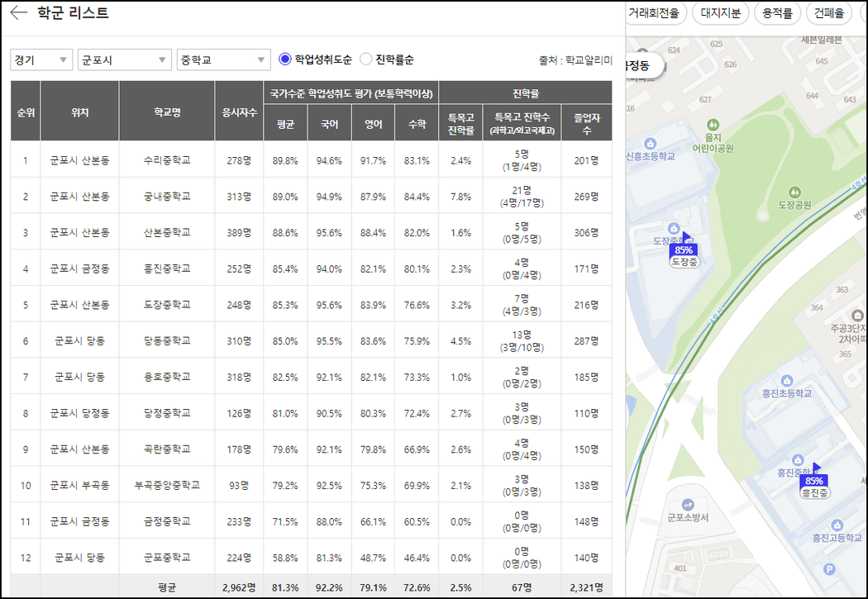Click the 389명 응시자수 for 산본중학교
Image resolution: width=868 pixels, height=599 pixels.
click(239, 233)
